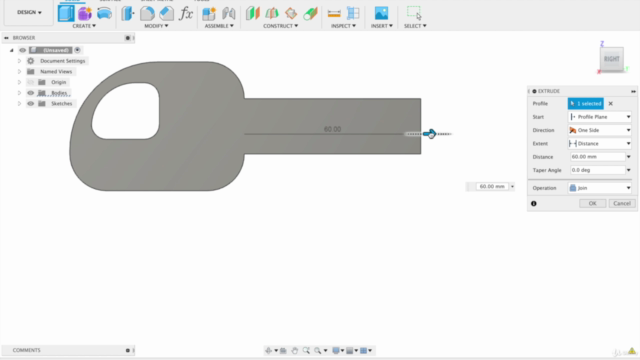Select the Axis Through Cylinder tool

pyautogui.click(x=311, y=13)
